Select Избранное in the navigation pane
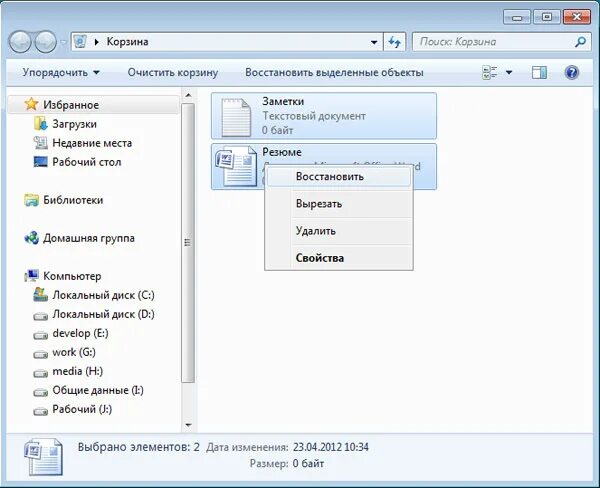The width and height of the screenshot is (600, 488). pyautogui.click(x=93, y=104)
